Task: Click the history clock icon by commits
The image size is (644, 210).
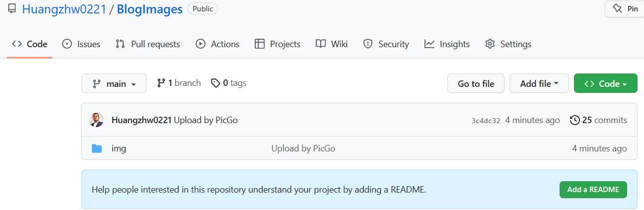Action: pos(574,120)
